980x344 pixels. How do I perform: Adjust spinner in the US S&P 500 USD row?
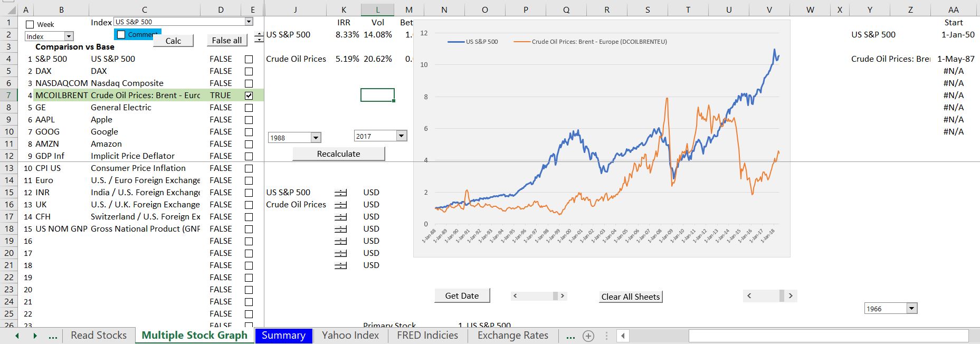click(341, 193)
